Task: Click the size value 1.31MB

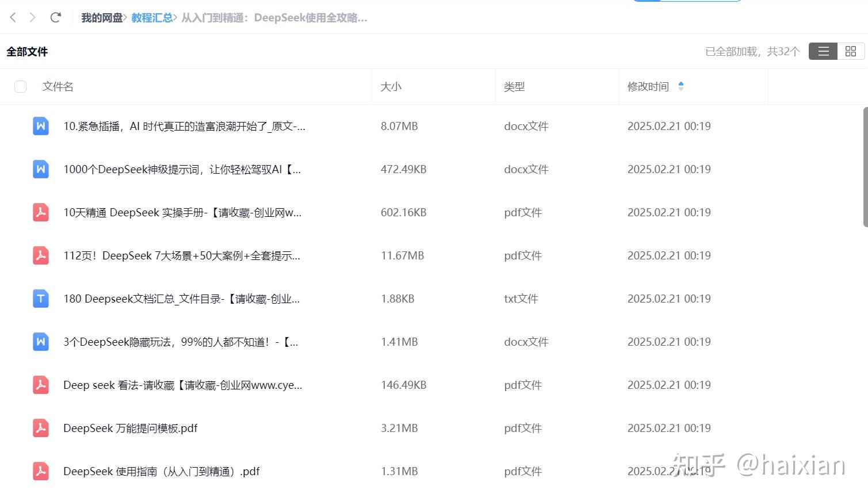Action: pos(399,471)
